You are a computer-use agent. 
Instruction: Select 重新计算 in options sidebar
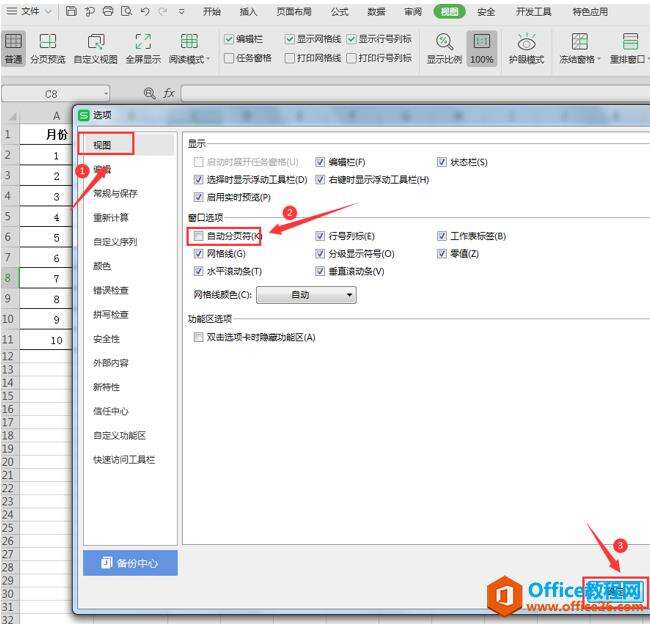[111, 218]
